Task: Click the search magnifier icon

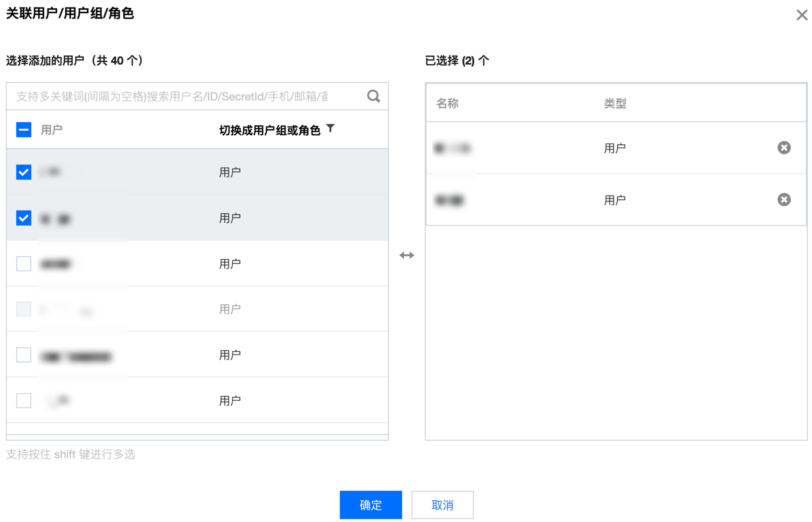Action: [x=373, y=96]
